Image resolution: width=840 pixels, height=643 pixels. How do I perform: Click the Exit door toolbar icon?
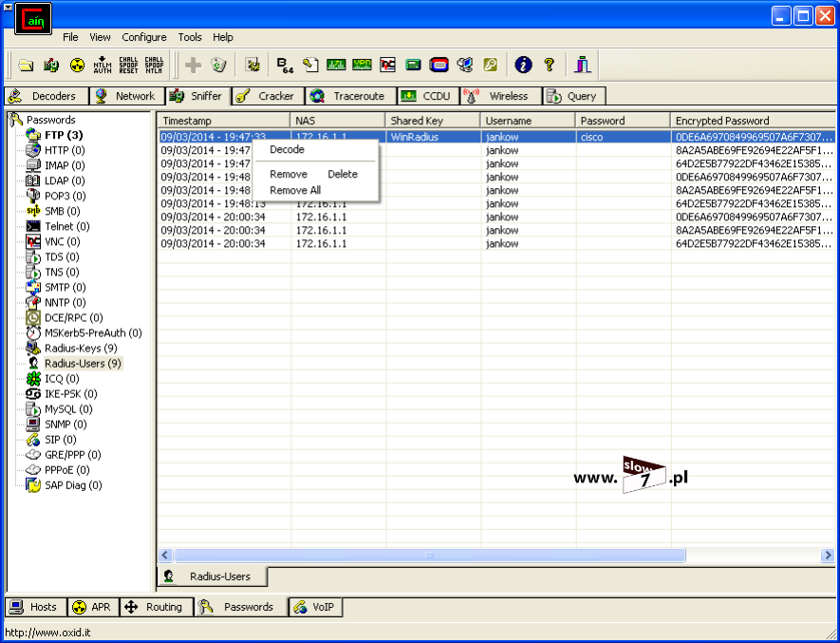click(x=583, y=66)
